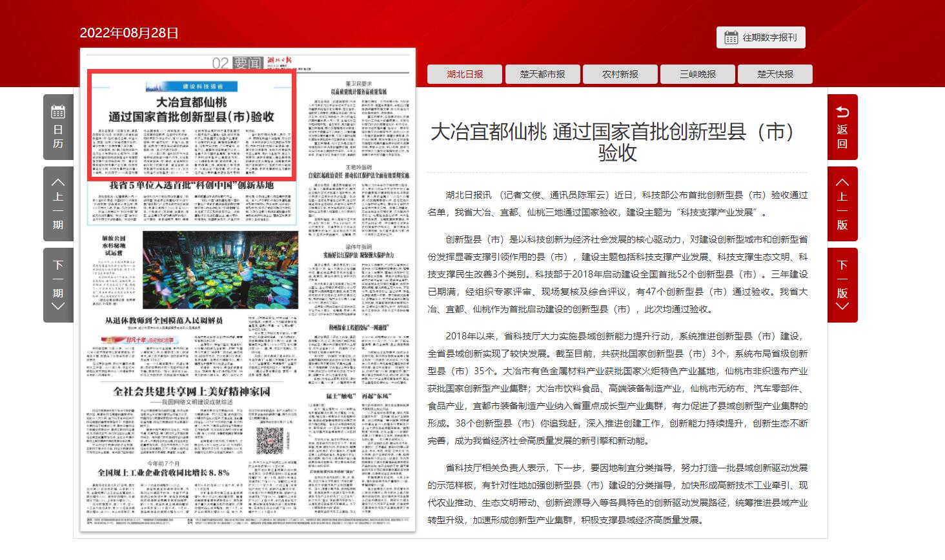Click the night-scene photo on the newspaper page
945x560 pixels.
[x=220, y=271]
